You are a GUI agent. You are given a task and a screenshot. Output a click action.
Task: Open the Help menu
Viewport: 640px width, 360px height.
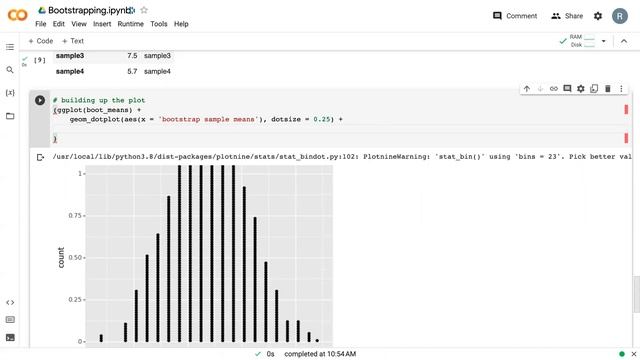181,24
